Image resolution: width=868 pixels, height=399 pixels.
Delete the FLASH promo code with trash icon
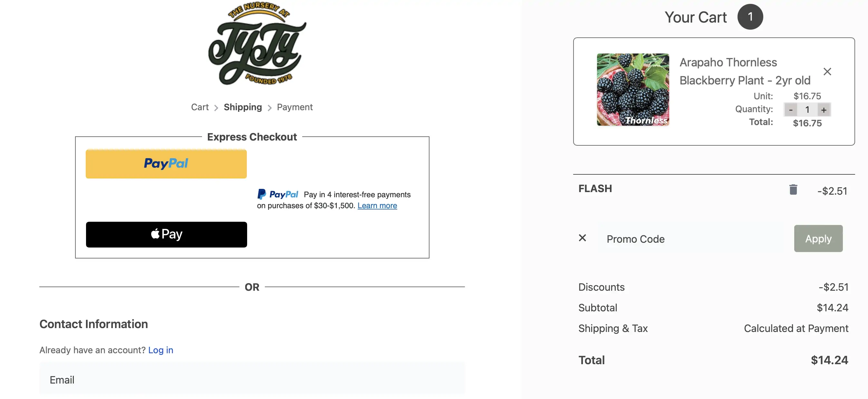pos(793,190)
